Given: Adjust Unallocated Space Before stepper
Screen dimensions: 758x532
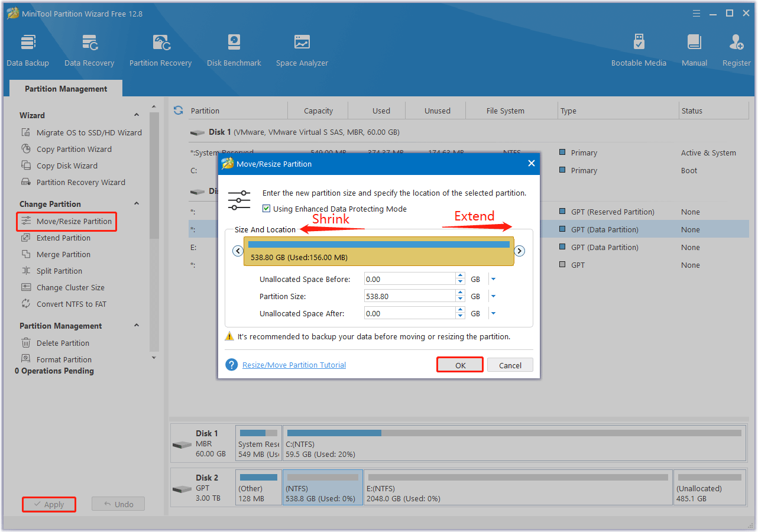Looking at the screenshot, I should pos(460,279).
